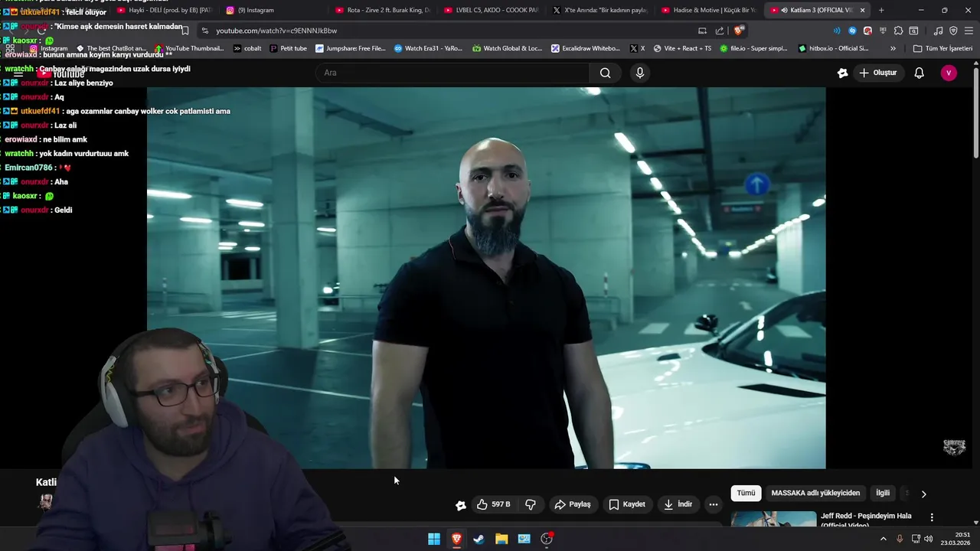Like the video (597 B thumbs up)
980x551 pixels.
click(493, 504)
